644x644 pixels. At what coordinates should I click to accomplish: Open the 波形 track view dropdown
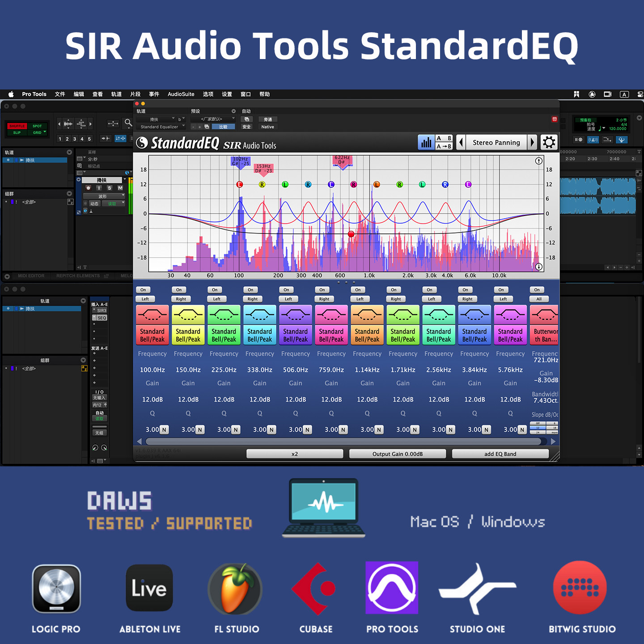tap(105, 196)
